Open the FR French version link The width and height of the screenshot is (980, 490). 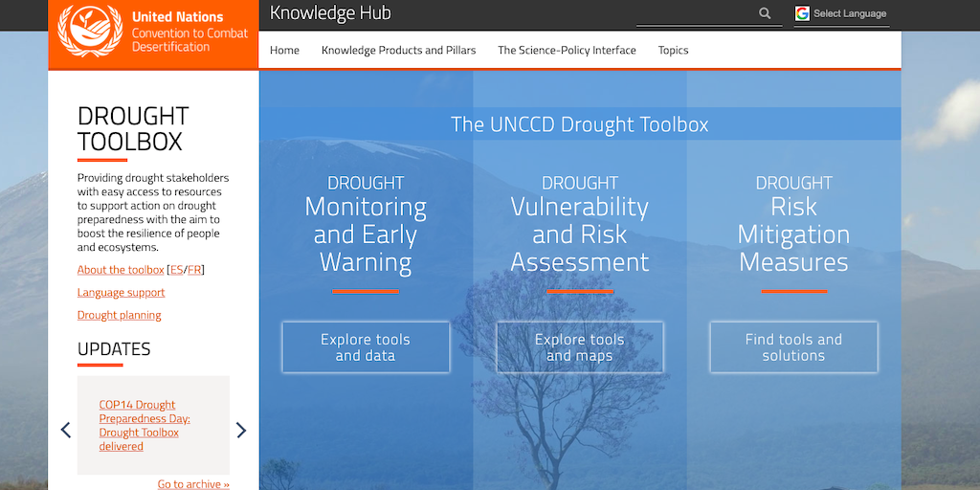pyautogui.click(x=194, y=270)
